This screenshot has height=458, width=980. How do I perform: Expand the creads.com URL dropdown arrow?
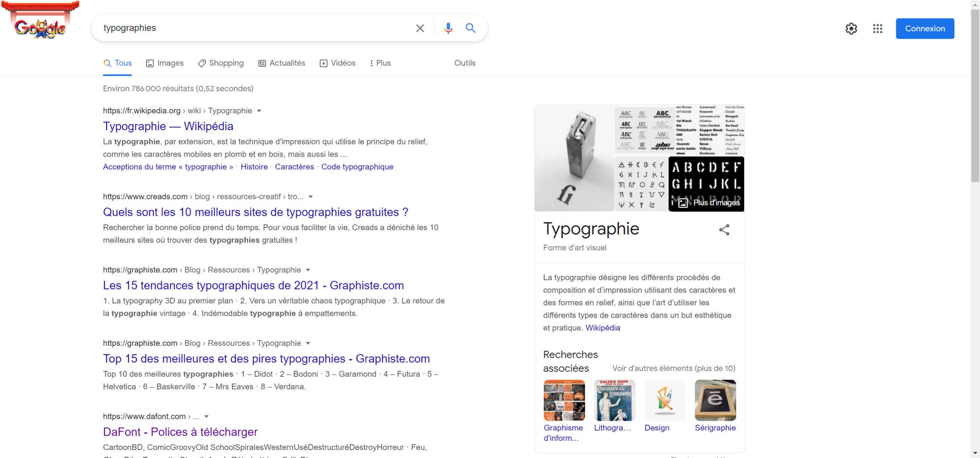311,197
